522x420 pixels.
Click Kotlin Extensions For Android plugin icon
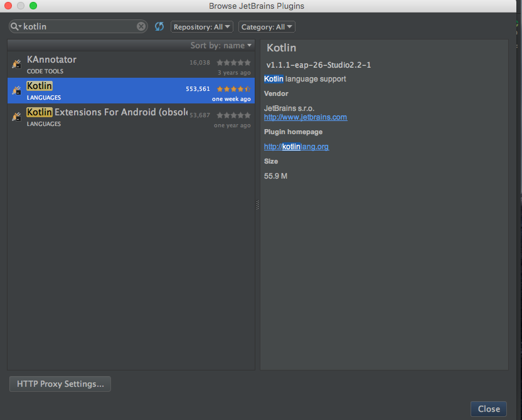pyautogui.click(x=16, y=117)
